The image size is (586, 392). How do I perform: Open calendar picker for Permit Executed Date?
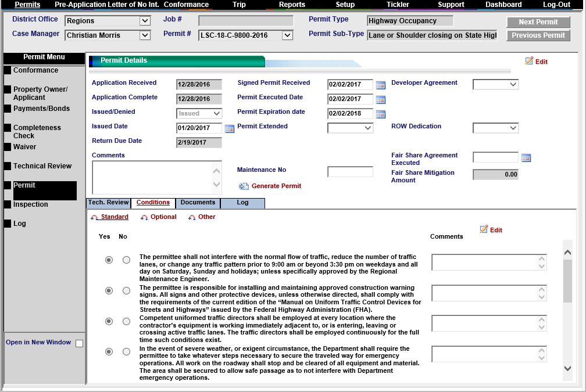[x=380, y=100]
